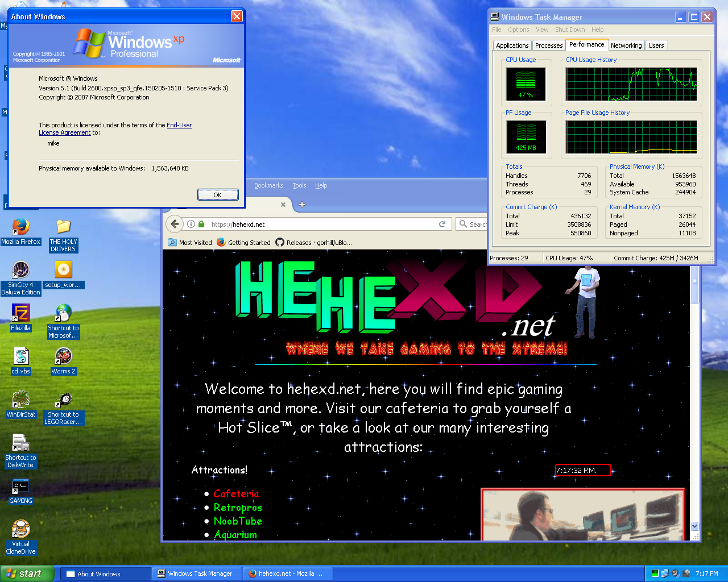The width and height of the screenshot is (728, 582).
Task: Switch to the Networking tab
Action: 626,45
